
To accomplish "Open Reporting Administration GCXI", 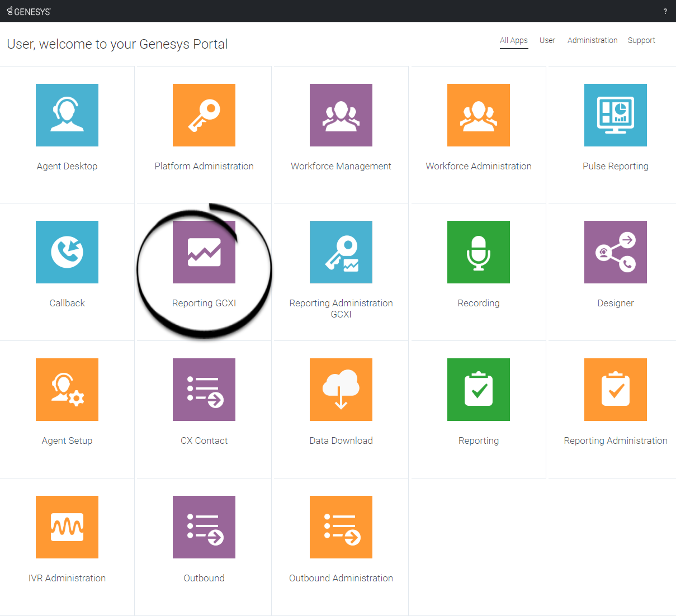I will [341, 252].
